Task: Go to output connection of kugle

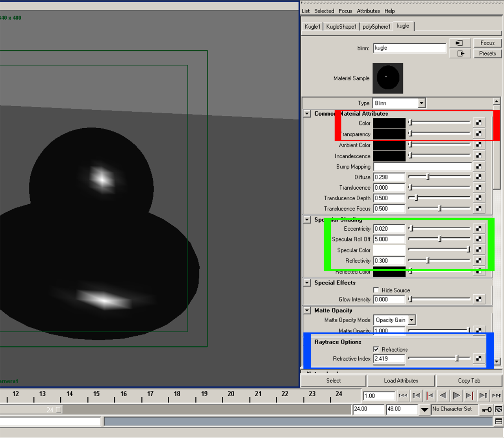Action: click(460, 54)
